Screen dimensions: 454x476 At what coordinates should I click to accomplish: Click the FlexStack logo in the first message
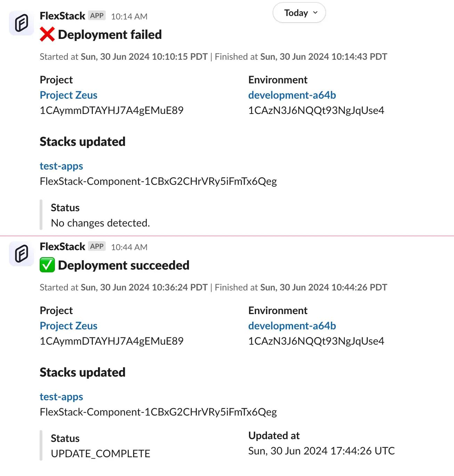(21, 23)
